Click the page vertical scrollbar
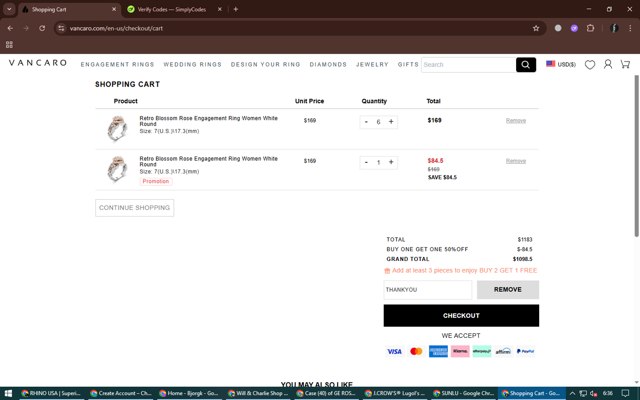Screen dimensions: 640x400 636,155
